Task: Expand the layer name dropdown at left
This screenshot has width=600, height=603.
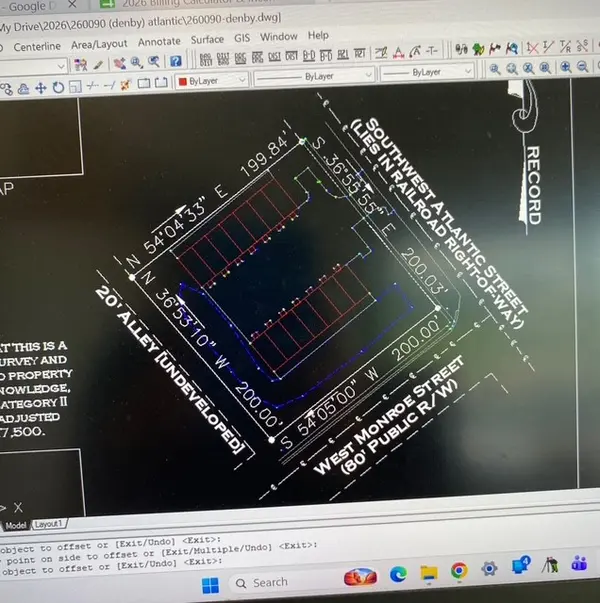Action: (x=61, y=67)
